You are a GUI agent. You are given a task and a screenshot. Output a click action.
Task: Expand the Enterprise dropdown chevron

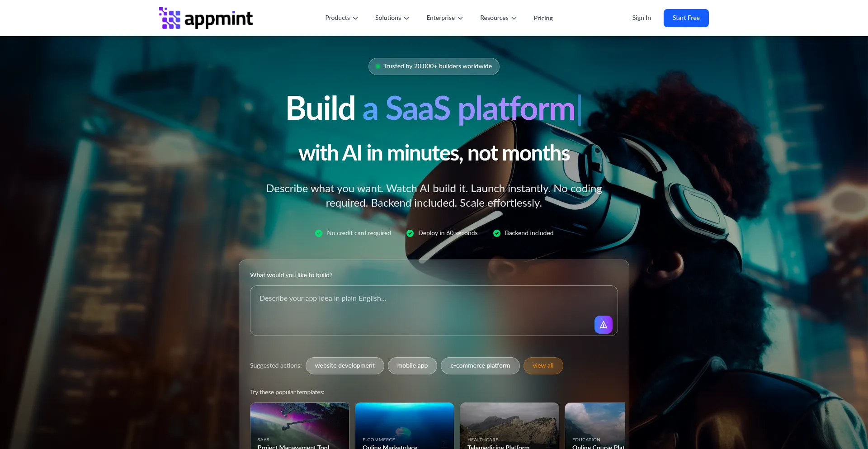(x=460, y=18)
